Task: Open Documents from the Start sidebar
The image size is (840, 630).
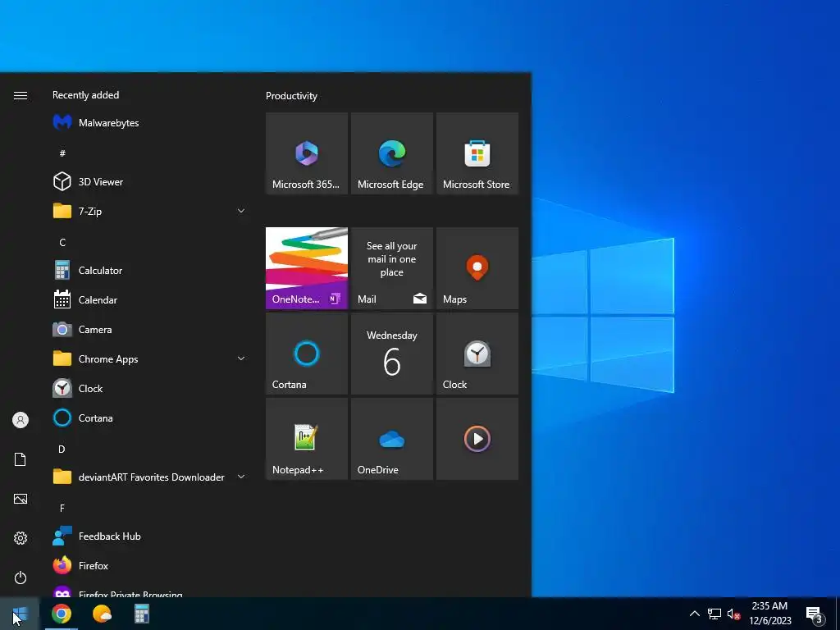Action: point(21,459)
